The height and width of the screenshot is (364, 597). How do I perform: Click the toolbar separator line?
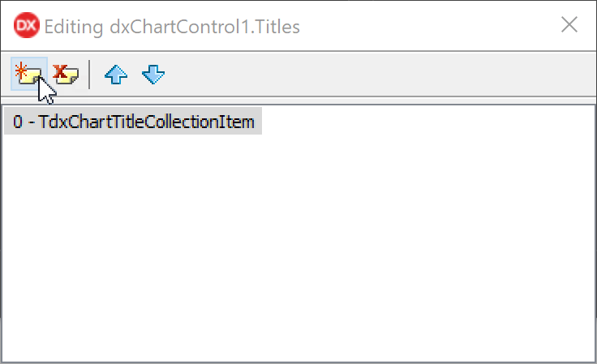89,75
